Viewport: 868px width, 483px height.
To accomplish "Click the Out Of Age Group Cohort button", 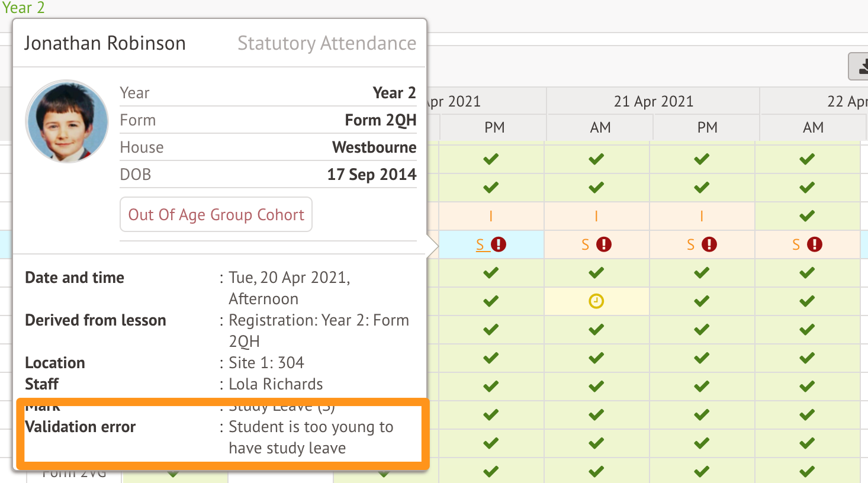I will (216, 214).
